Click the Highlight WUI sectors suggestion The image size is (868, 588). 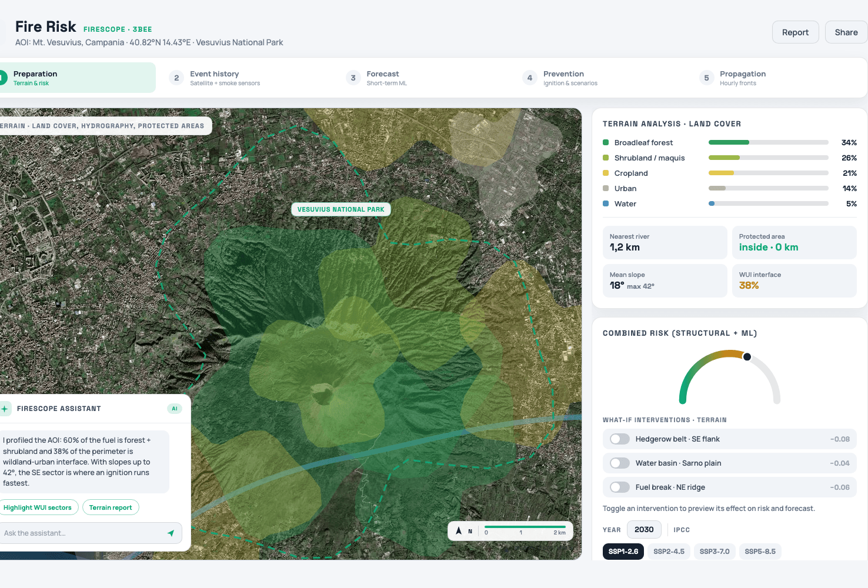(38, 507)
